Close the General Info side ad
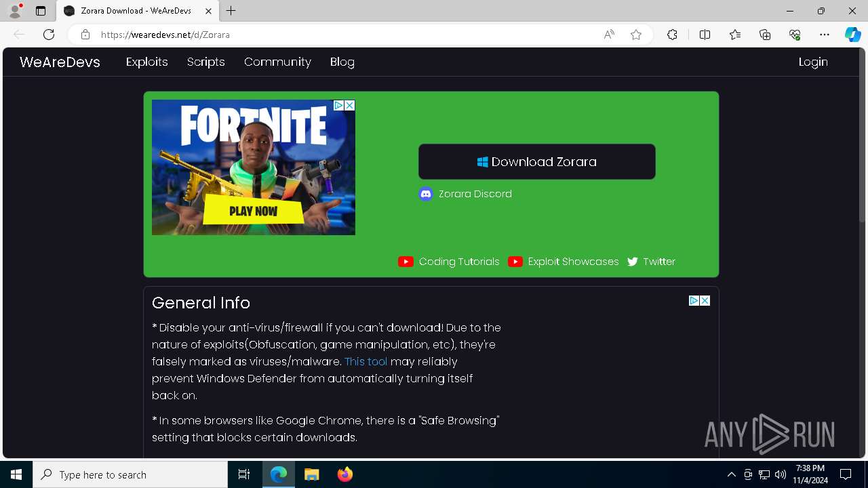The width and height of the screenshot is (868, 488). (705, 300)
